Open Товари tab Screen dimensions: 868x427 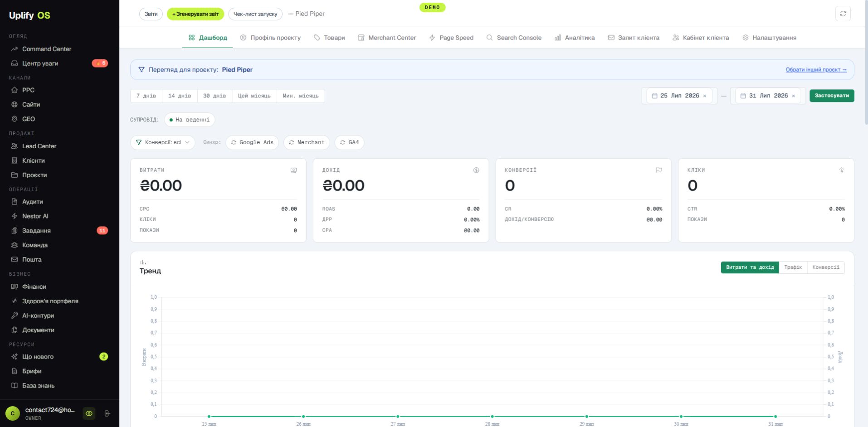[330, 38]
